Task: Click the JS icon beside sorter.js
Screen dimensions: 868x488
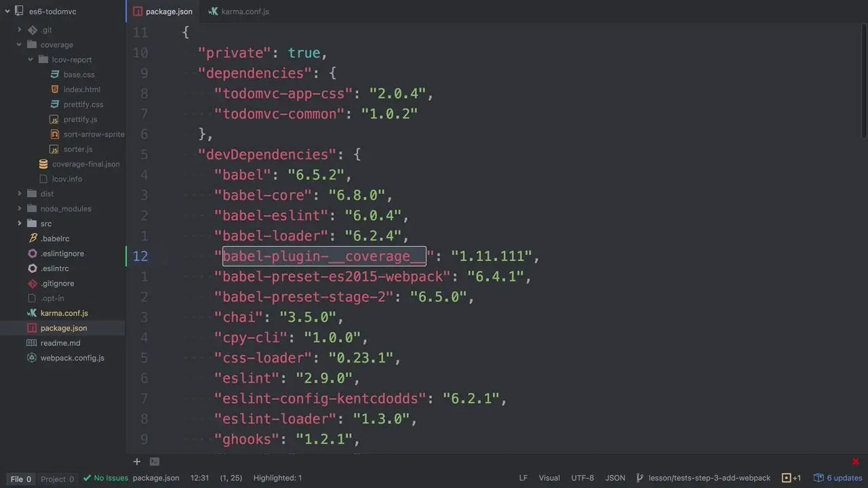Action: coord(56,149)
